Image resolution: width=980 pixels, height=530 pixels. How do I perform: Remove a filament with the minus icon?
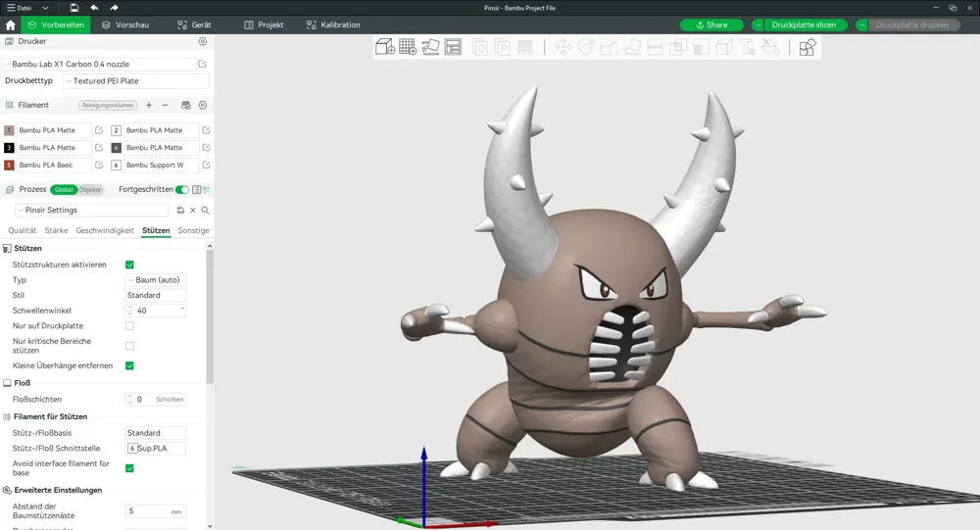pyautogui.click(x=165, y=105)
